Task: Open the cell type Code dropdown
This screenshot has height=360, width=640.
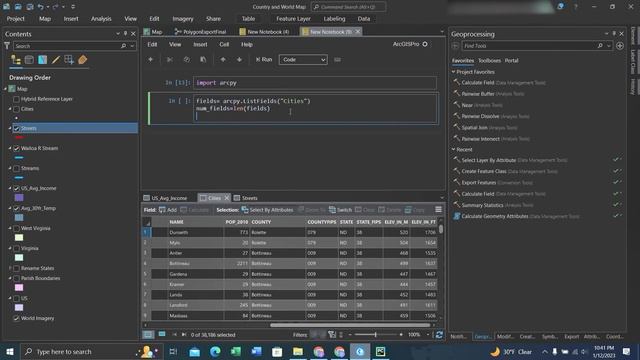Action: 303,60
